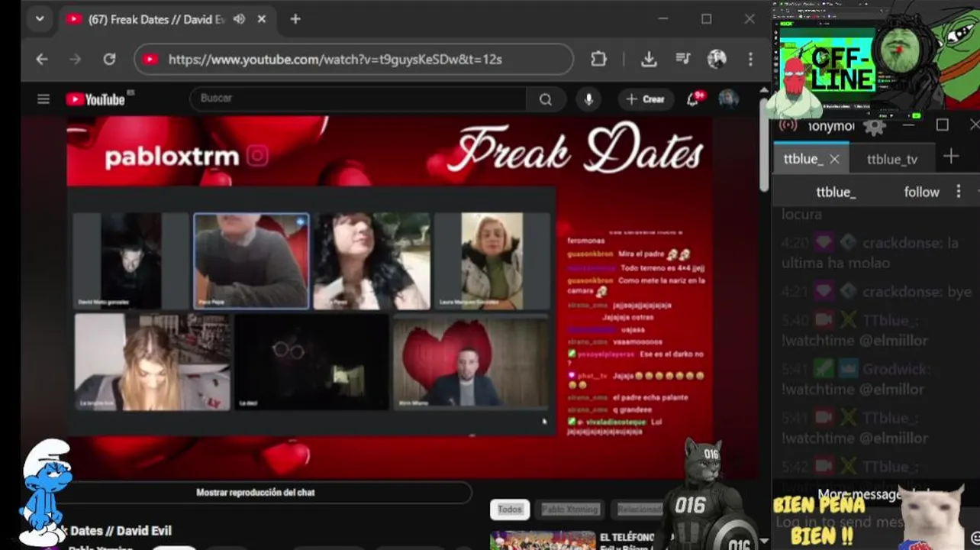Reload the YouTube page
This screenshot has width=980, height=550.
(109, 59)
